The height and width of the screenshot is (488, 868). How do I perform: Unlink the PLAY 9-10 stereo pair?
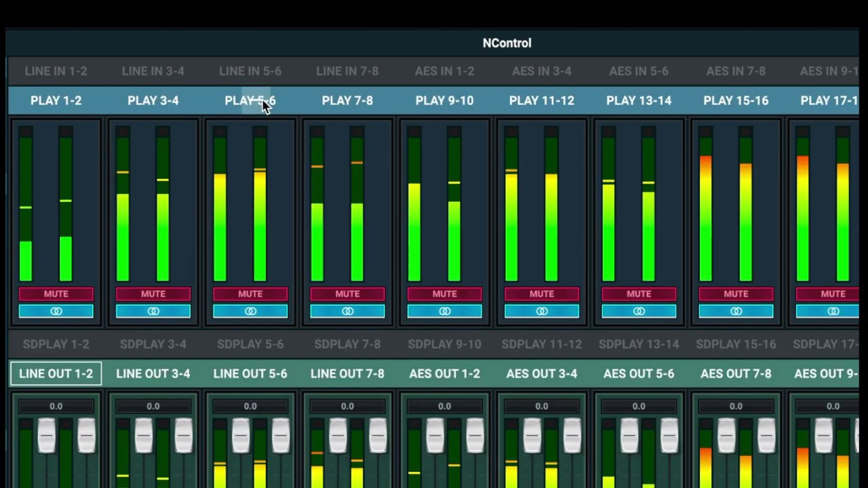click(x=445, y=311)
